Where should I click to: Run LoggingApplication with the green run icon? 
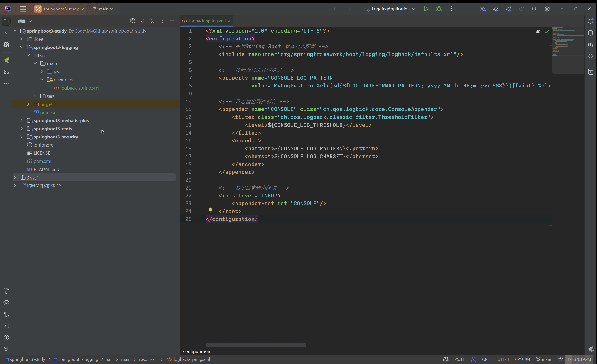tap(426, 9)
